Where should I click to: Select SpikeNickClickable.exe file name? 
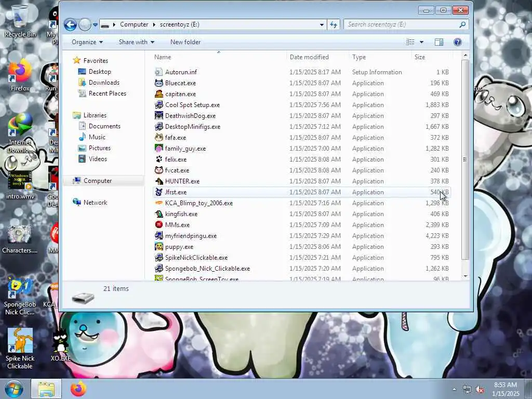(x=196, y=258)
